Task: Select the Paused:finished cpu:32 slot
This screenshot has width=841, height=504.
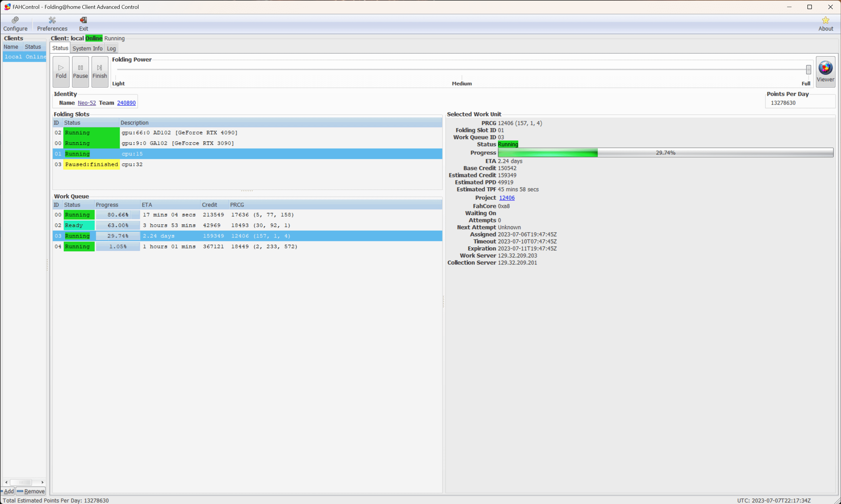Action: click(x=247, y=164)
